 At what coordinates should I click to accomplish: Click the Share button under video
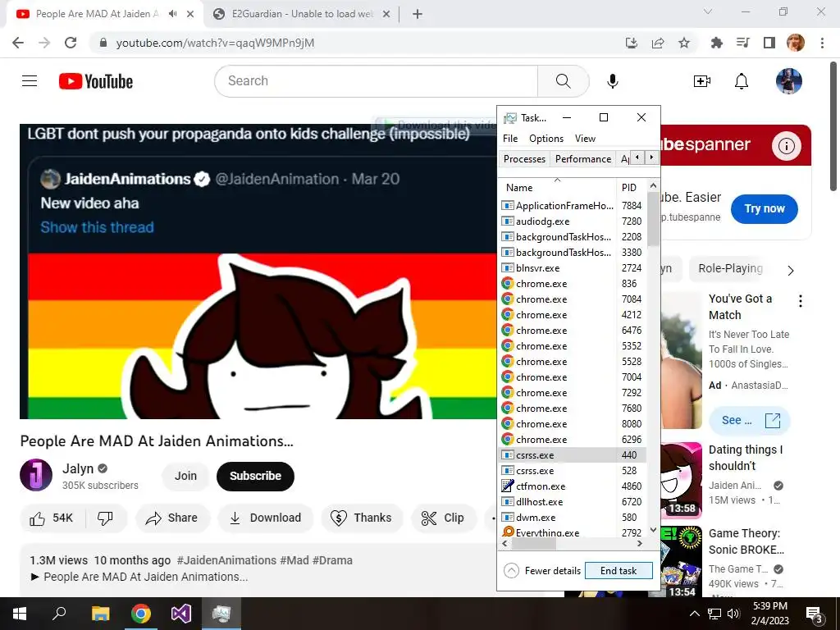click(x=171, y=518)
